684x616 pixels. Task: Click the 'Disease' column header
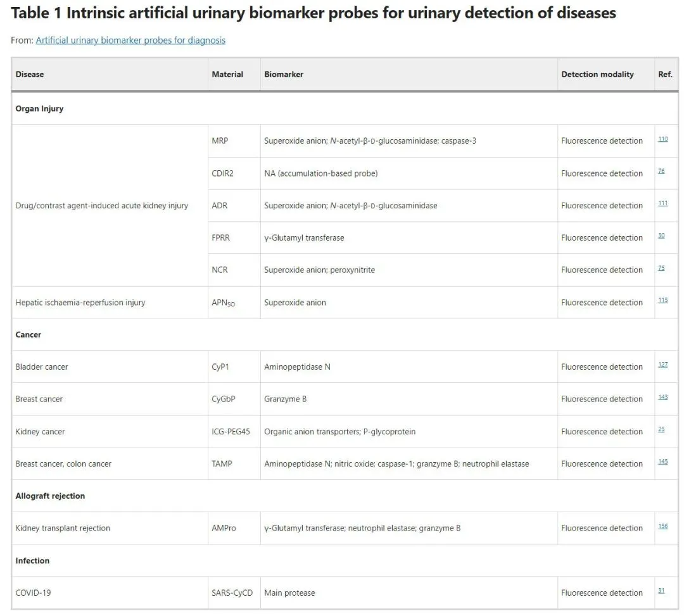click(30, 75)
